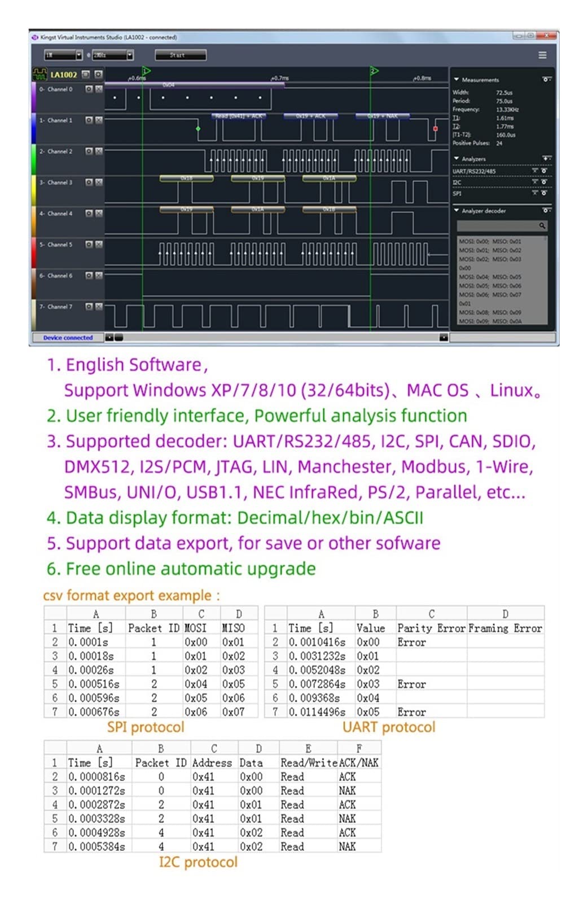Remove Channel 0 with its X icon
Screen dimensions: 588x904
click(99, 89)
